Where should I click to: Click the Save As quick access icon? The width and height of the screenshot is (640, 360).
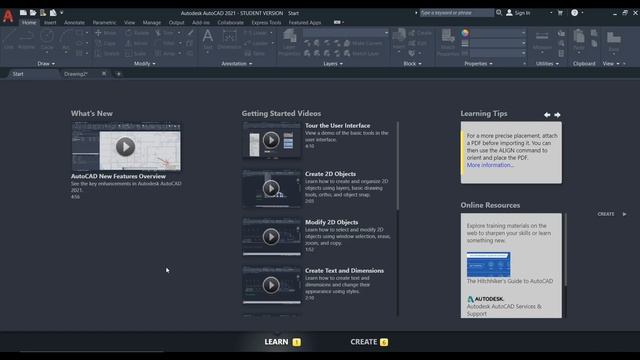pos(53,13)
